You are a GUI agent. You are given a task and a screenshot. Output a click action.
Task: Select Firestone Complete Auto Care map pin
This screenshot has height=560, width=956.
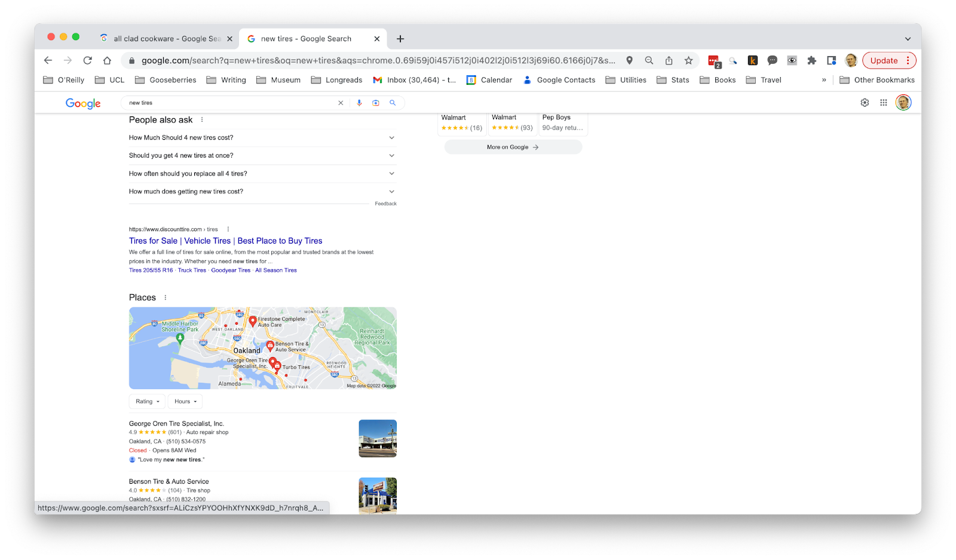click(x=253, y=321)
